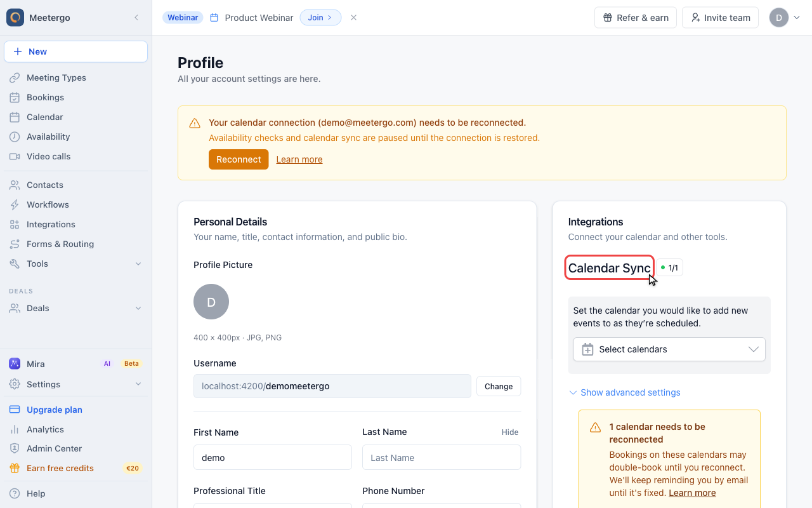Click the Upgrade plan card icon
The height and width of the screenshot is (508, 812).
(x=15, y=410)
